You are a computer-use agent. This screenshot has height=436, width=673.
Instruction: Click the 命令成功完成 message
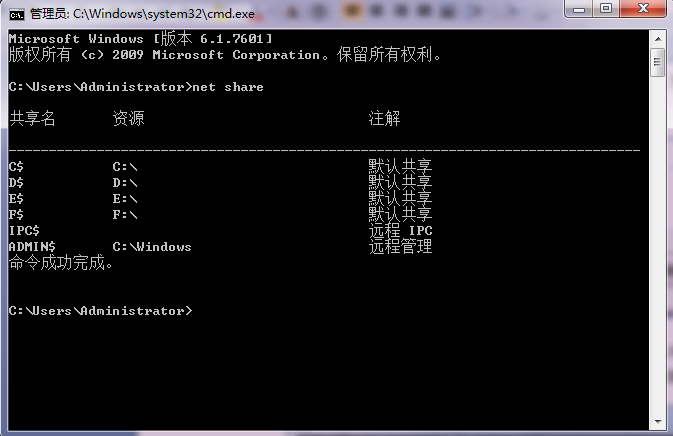[x=61, y=263]
